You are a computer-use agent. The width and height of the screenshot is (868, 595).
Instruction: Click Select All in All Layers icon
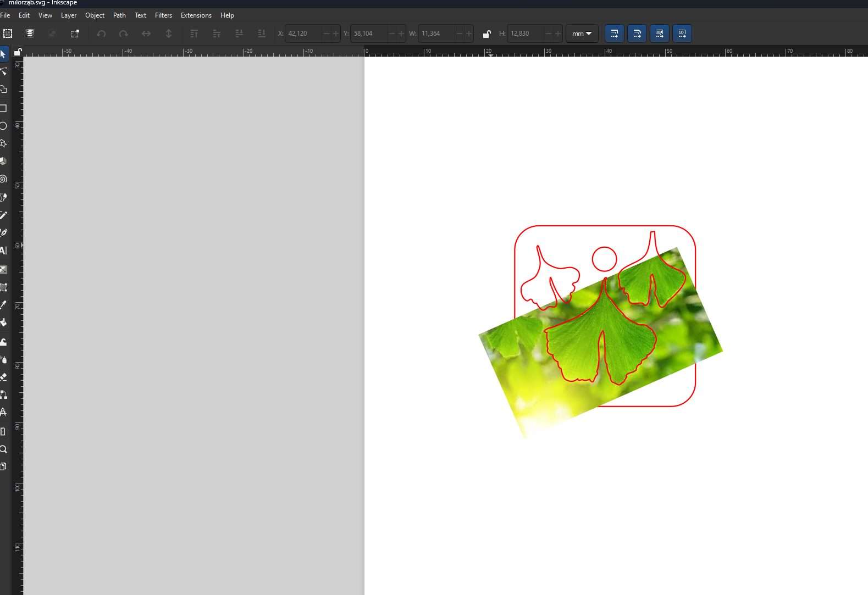coord(30,34)
